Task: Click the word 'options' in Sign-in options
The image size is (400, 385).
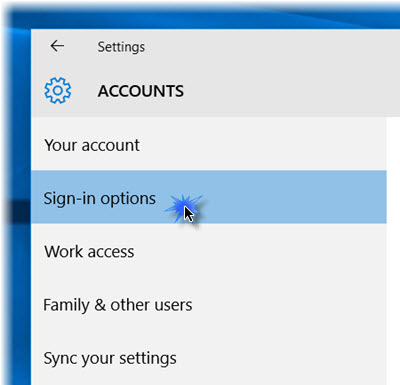Action: [x=128, y=199]
